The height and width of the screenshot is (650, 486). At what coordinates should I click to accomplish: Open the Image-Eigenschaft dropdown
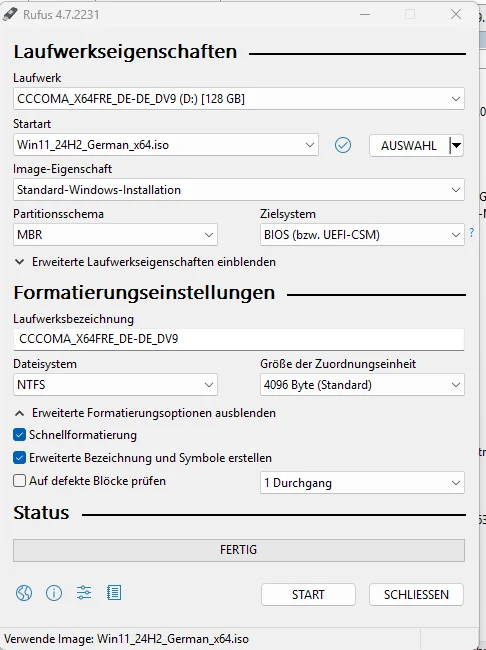point(239,190)
